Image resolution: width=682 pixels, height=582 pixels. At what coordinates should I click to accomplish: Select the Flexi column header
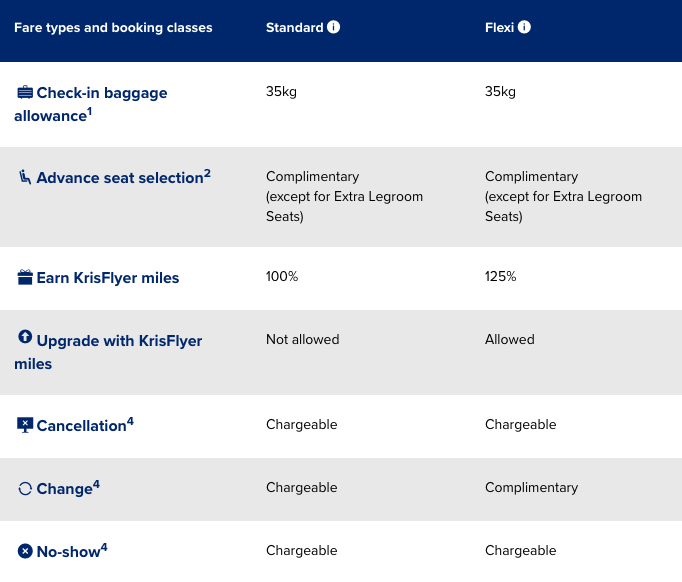[499, 28]
